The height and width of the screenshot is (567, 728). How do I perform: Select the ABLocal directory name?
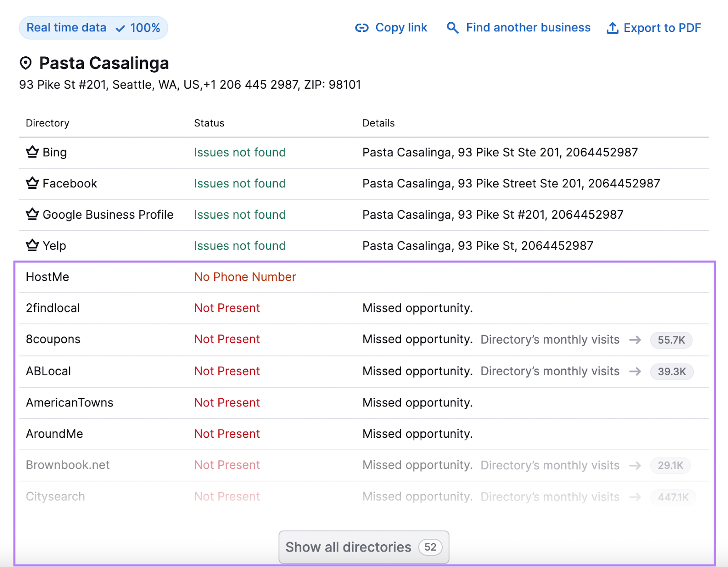[x=48, y=371]
